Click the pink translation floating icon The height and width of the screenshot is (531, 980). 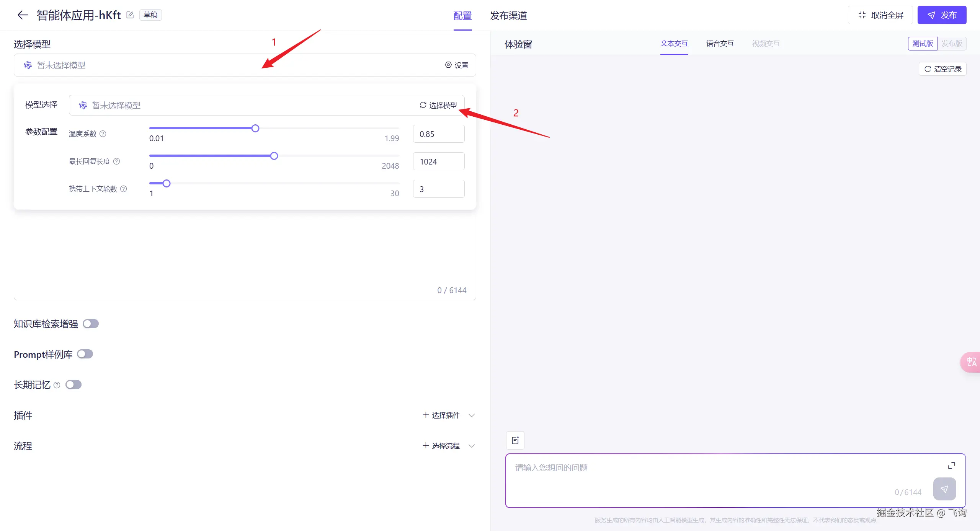[x=971, y=362]
